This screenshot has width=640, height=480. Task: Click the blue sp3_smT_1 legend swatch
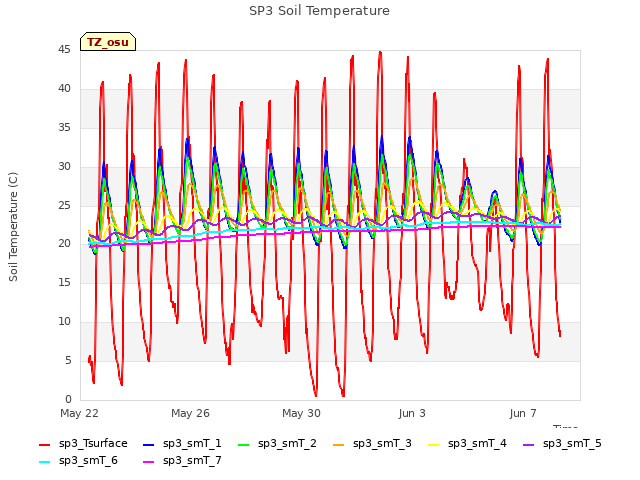[149, 444]
